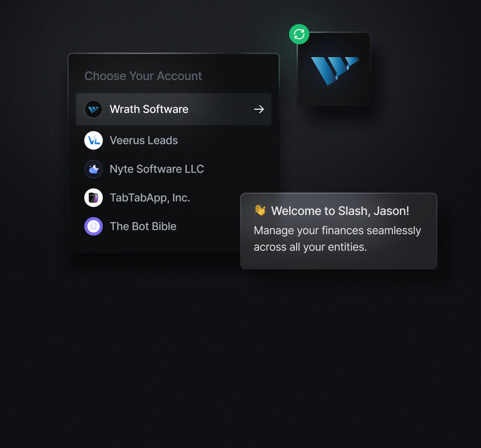Viewport: 481px width, 448px height.
Task: Click the Wrath Software round logo icon
Action: click(x=94, y=109)
